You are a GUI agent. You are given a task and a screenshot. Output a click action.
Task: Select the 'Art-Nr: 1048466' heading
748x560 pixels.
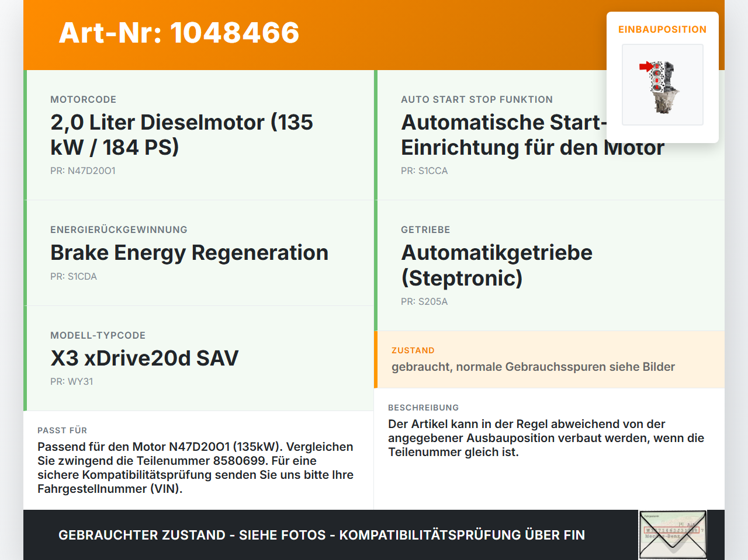point(179,33)
